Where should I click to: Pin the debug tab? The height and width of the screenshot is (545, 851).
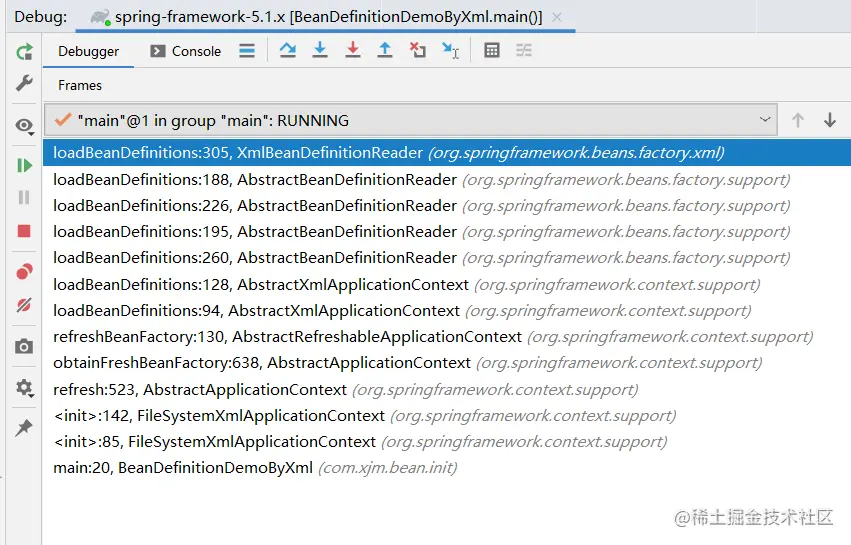[24, 428]
